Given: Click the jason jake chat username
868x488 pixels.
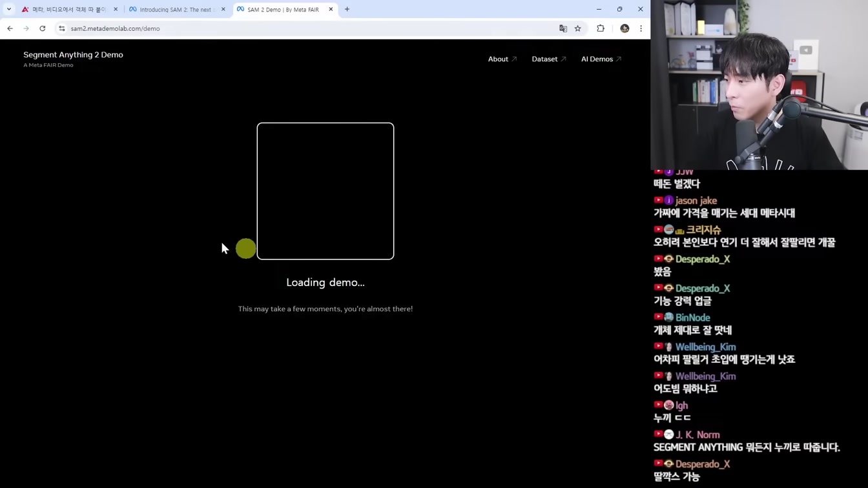Looking at the screenshot, I should click(x=696, y=201).
